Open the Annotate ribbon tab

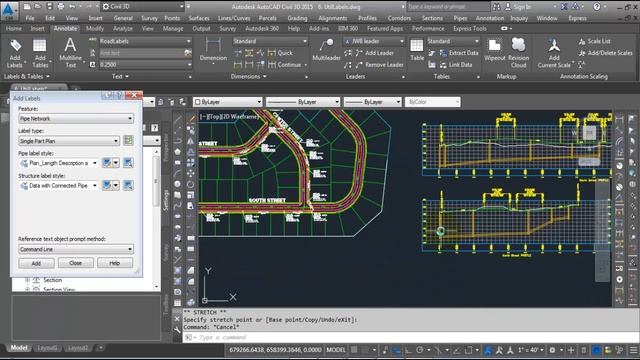65,29
